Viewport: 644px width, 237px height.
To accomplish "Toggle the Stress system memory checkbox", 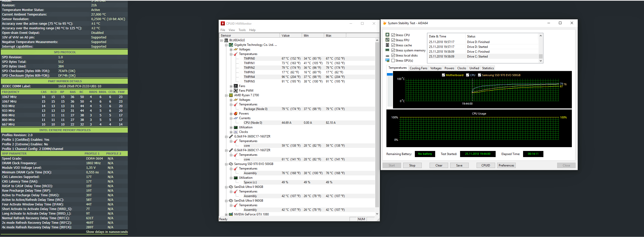I will point(393,50).
